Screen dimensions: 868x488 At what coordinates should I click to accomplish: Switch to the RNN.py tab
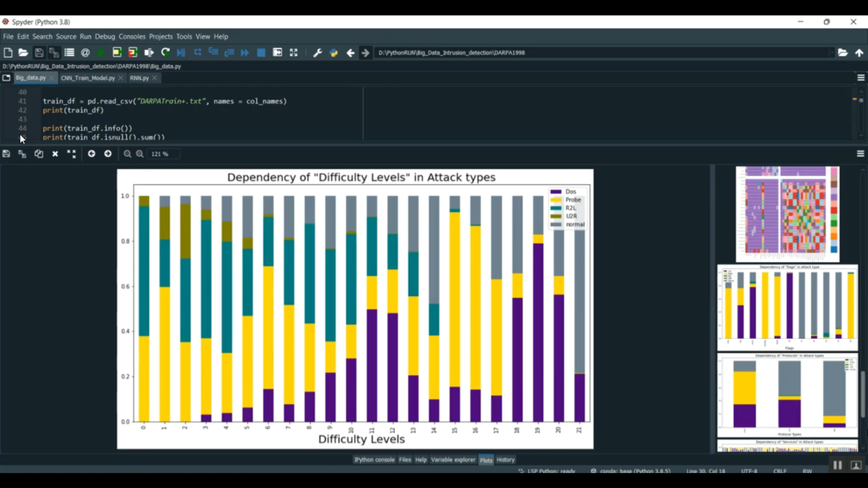[140, 77]
